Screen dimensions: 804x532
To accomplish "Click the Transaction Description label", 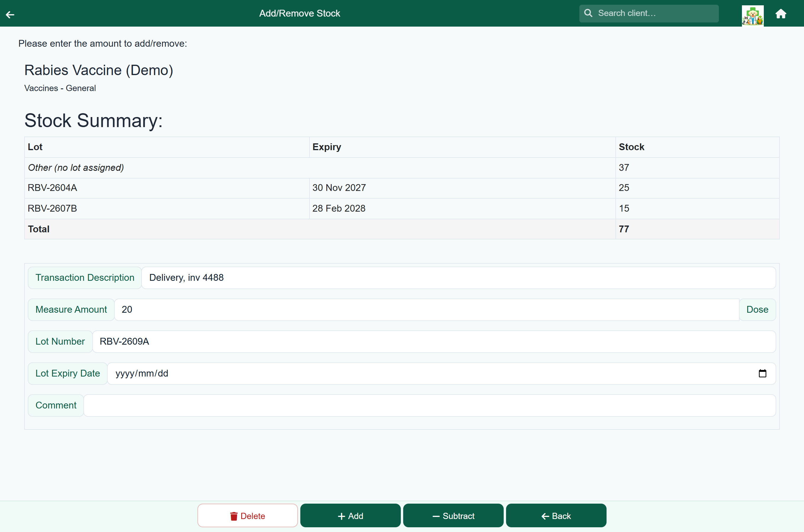I will coord(85,278).
